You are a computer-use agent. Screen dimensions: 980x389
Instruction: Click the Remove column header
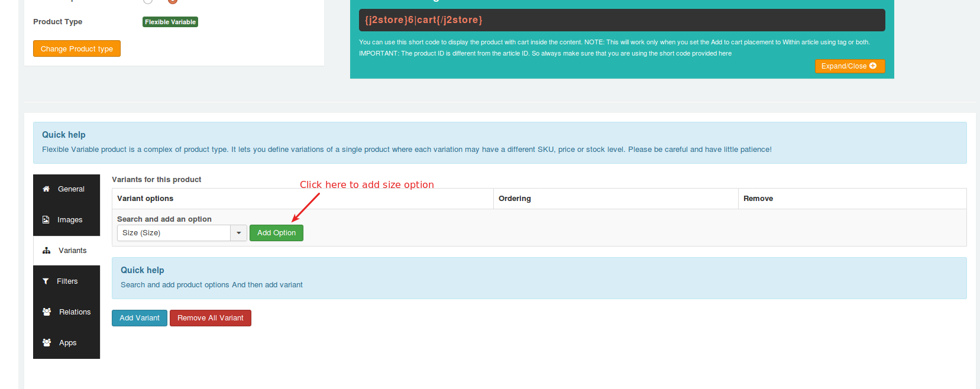coord(758,199)
